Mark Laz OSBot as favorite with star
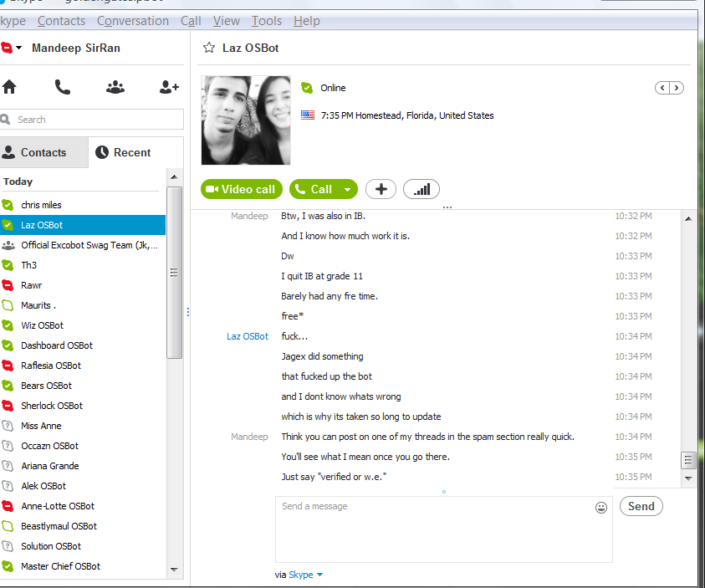705x588 pixels. tap(208, 48)
